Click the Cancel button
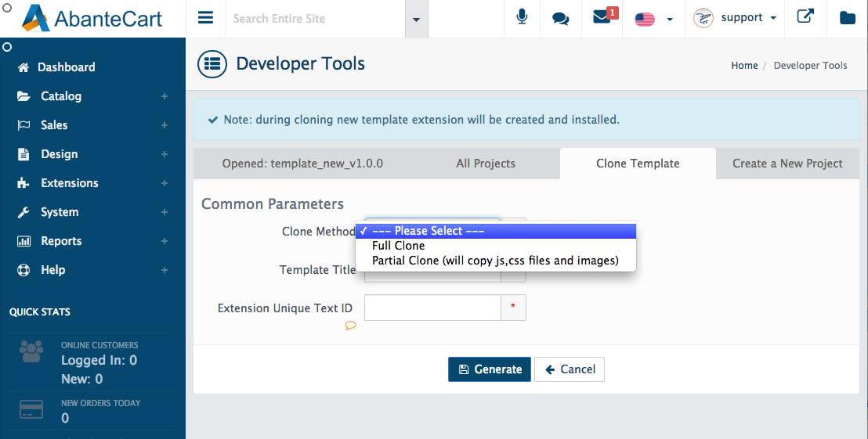This screenshot has width=868, height=439. [x=569, y=369]
